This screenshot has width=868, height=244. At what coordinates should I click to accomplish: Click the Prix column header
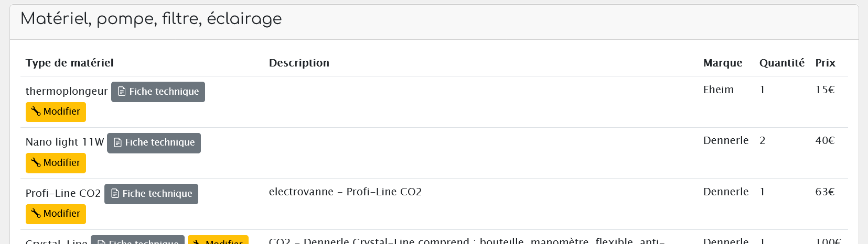(825, 63)
